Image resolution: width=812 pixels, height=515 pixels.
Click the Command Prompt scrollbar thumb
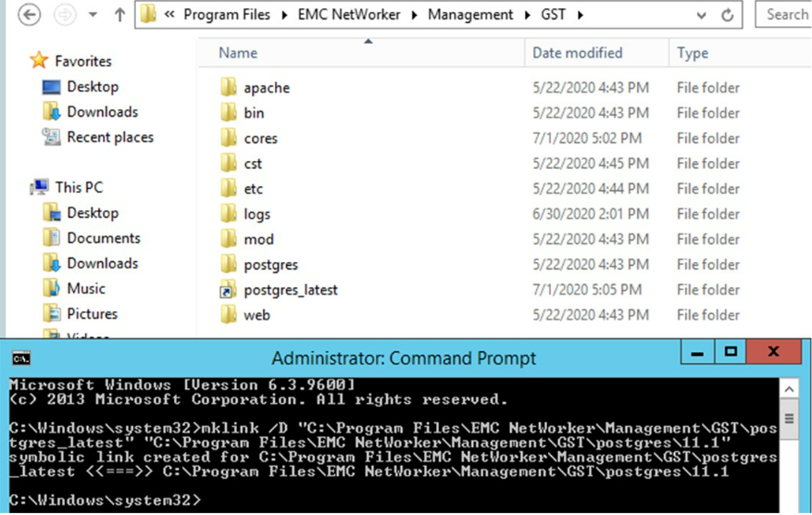789,419
